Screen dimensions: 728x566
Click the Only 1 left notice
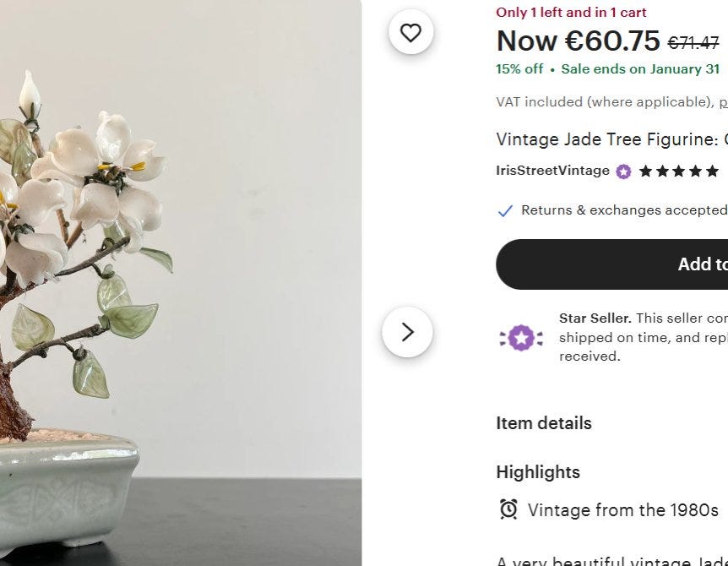pos(571,13)
